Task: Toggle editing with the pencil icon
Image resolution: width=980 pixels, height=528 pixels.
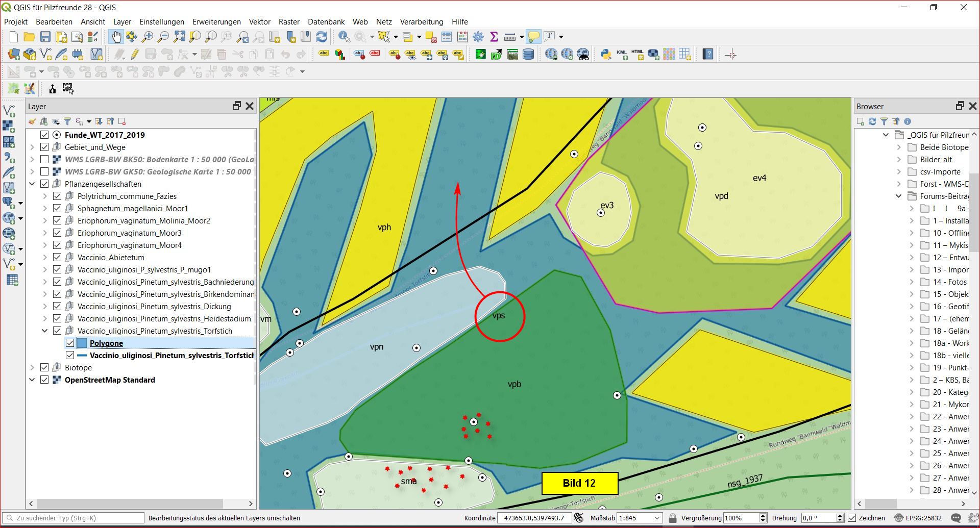Action: point(135,55)
